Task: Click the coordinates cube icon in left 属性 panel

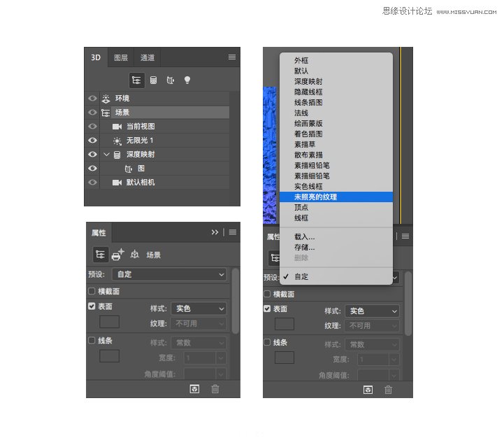Action: tap(134, 255)
